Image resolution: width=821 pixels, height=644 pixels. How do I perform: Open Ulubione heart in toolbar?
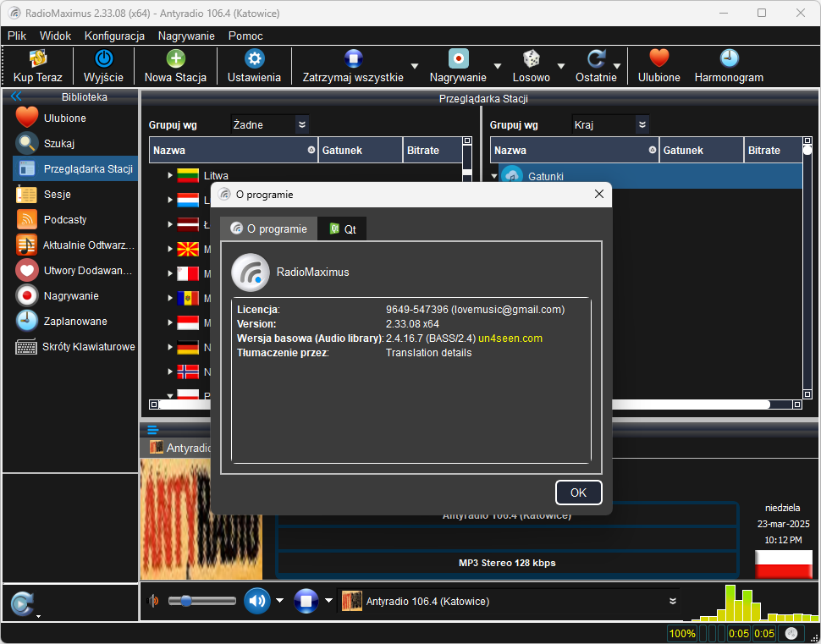(x=659, y=58)
